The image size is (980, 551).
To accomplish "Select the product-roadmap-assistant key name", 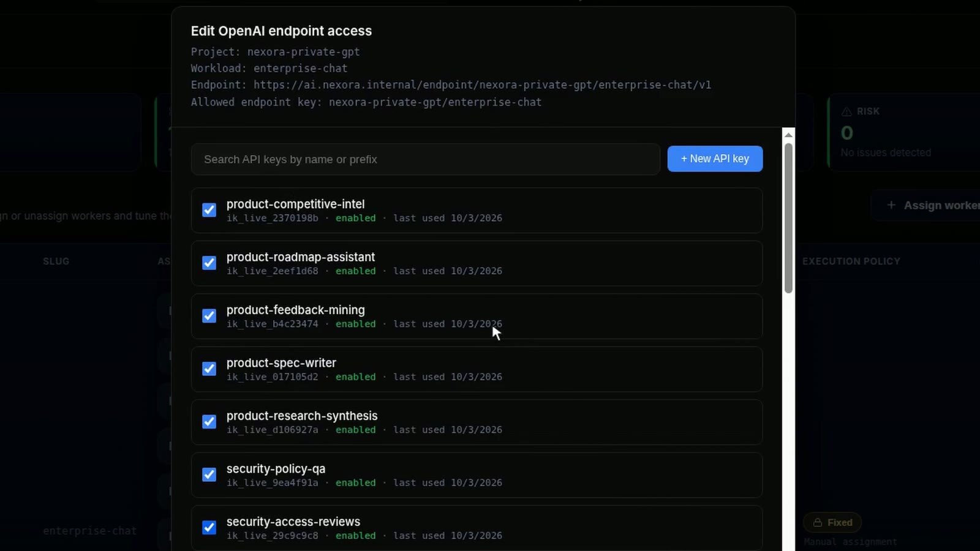I will click(x=301, y=257).
